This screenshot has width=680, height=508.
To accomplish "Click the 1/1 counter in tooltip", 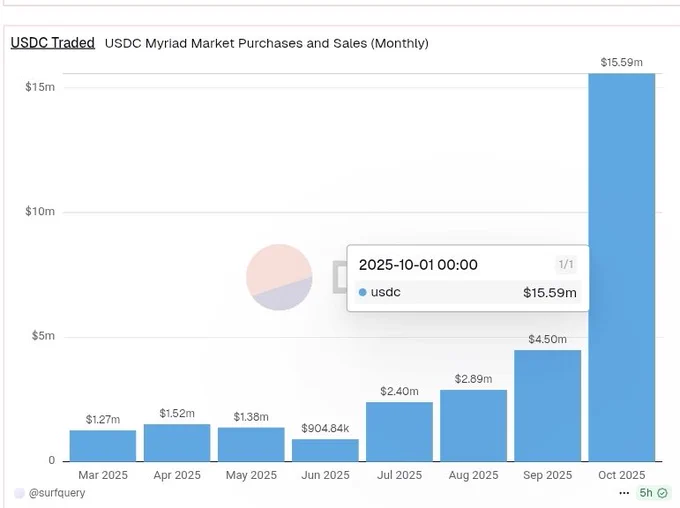I will (566, 264).
